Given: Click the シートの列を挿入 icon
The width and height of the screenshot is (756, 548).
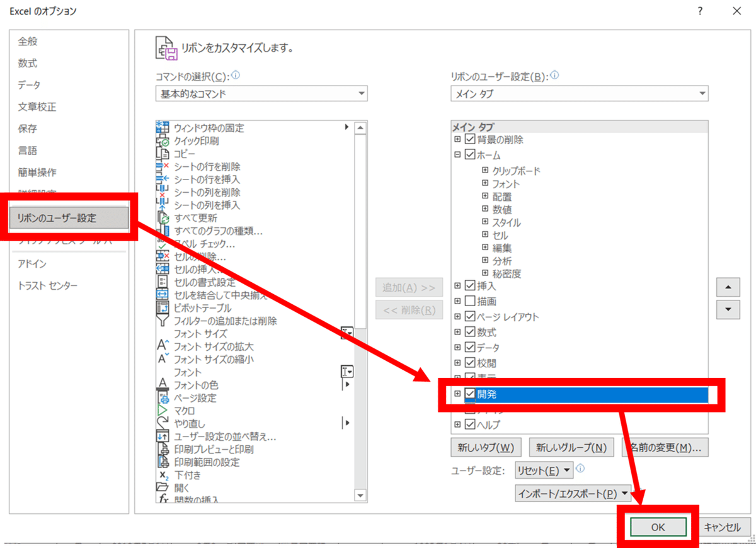Looking at the screenshot, I should 162,205.
